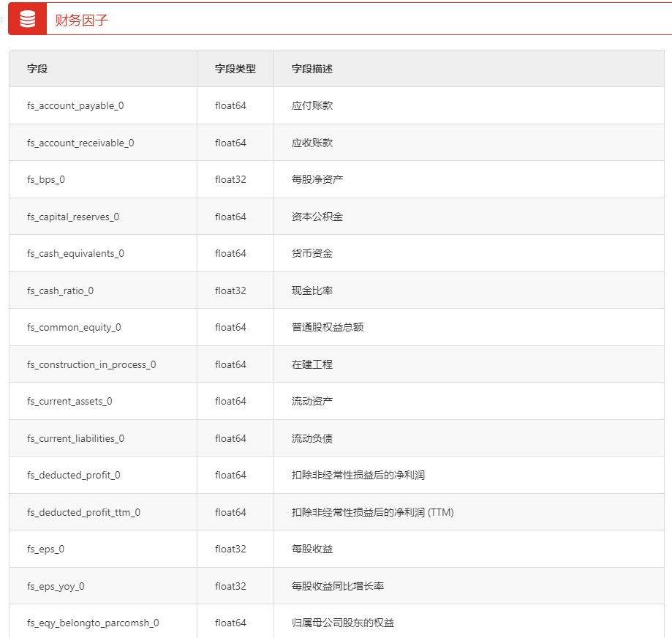Click the 财务因子 section title
672x638 pixels.
[81, 20]
